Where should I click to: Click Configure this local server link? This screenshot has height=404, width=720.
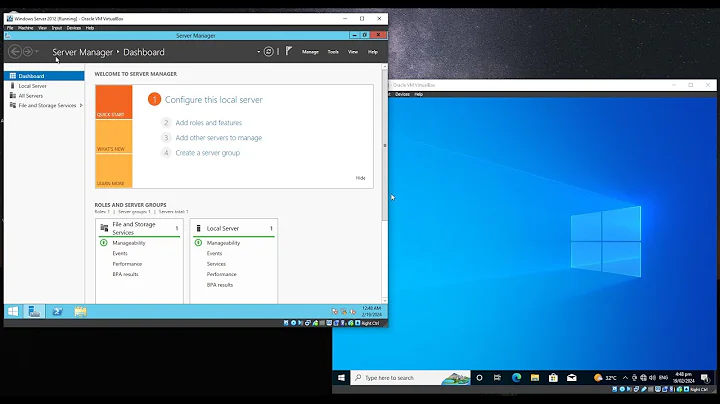click(x=214, y=100)
